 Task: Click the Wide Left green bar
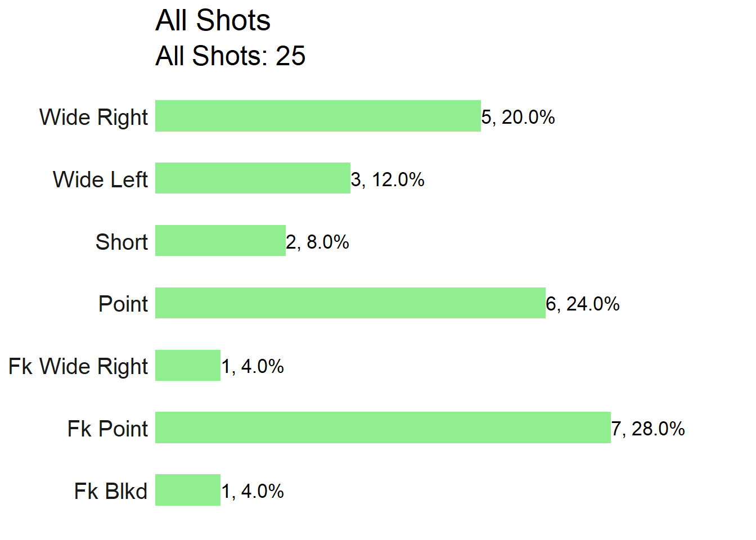click(x=253, y=178)
